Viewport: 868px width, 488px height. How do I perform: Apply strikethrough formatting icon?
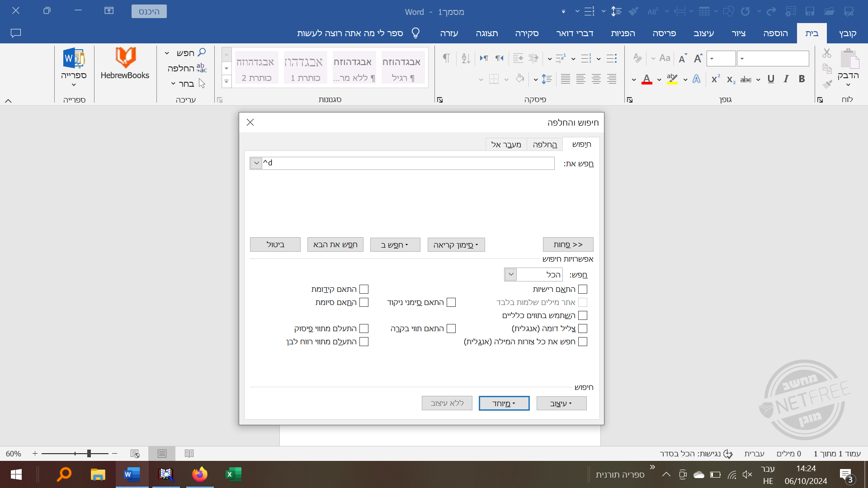[746, 80]
